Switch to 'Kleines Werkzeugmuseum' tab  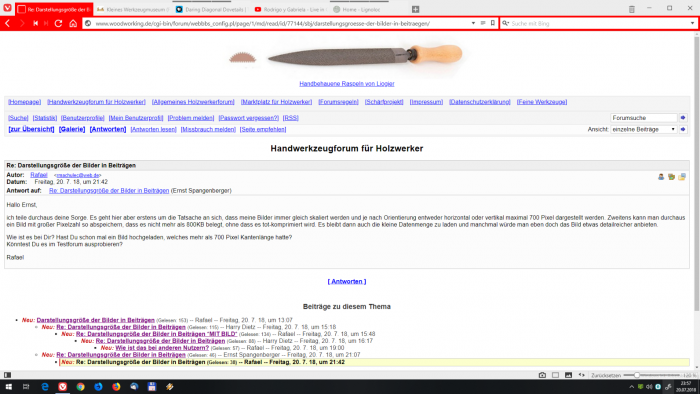coord(133,9)
